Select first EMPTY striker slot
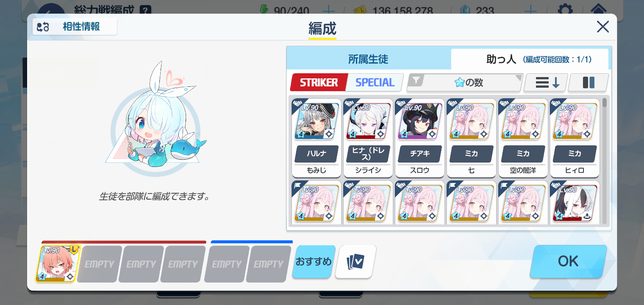Screen dimensions: 644x305 pyautogui.click(x=100, y=264)
